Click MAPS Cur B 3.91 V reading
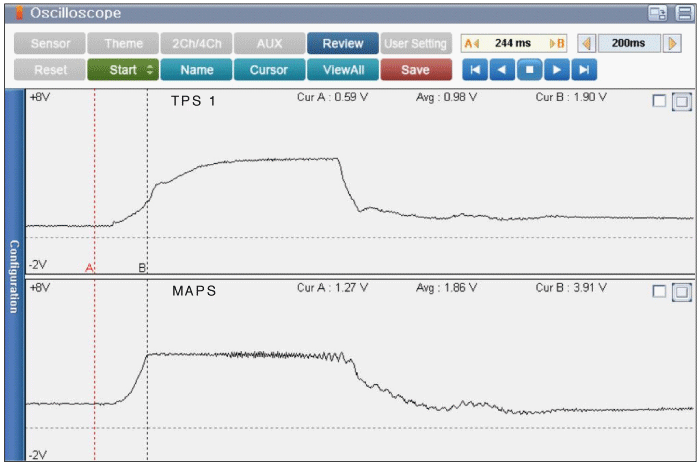The image size is (700, 465). 571,287
